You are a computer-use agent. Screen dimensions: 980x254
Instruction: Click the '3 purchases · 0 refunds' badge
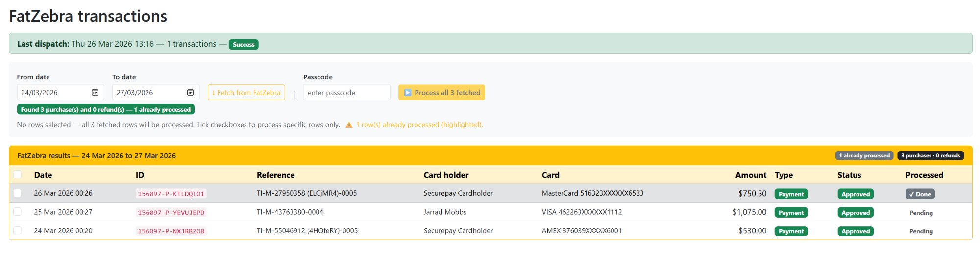[x=930, y=156]
